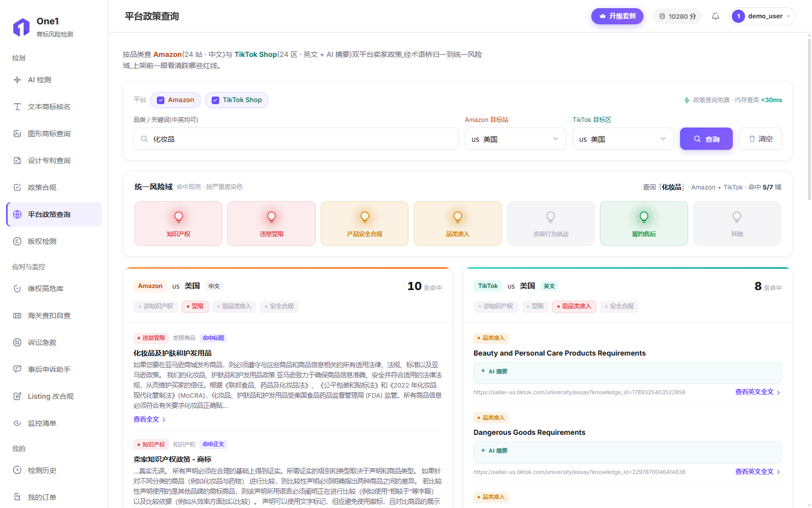The width and height of the screenshot is (812, 508).
Task: Open AI 检测 in sidebar
Action: (x=54, y=80)
